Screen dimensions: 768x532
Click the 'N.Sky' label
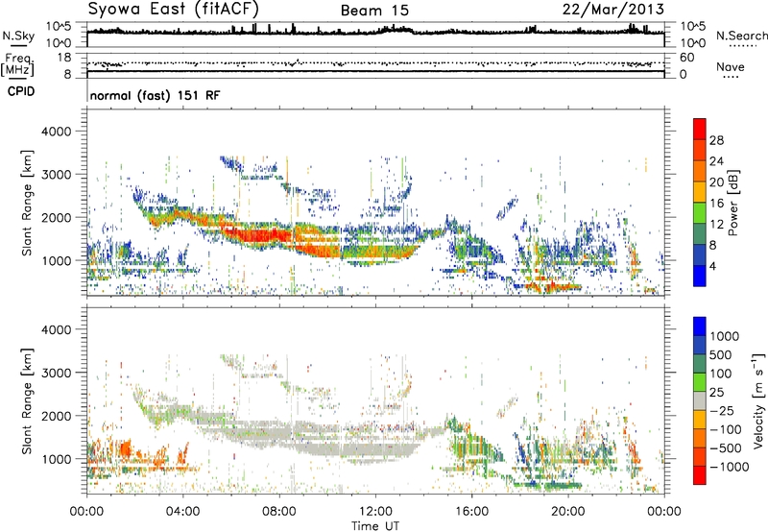click(x=18, y=36)
